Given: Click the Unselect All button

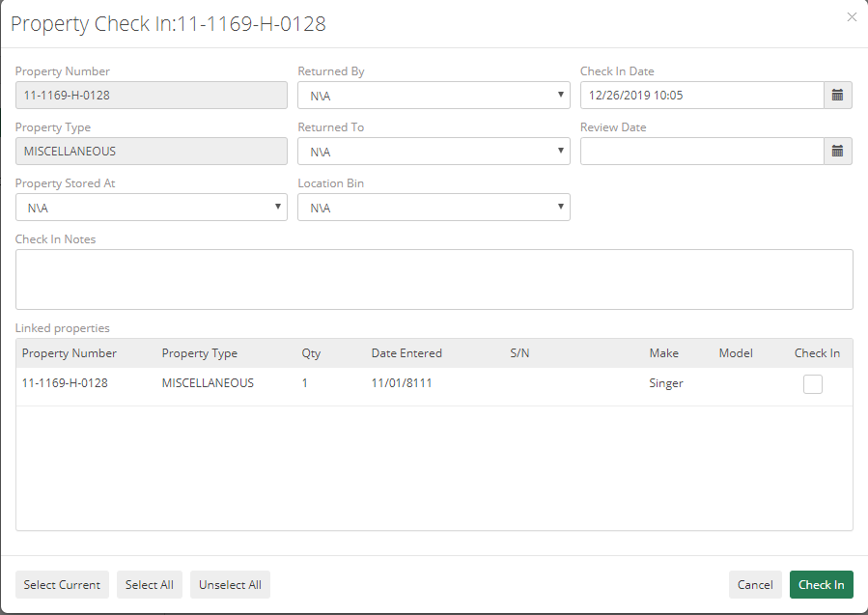Looking at the screenshot, I should pyautogui.click(x=231, y=584).
